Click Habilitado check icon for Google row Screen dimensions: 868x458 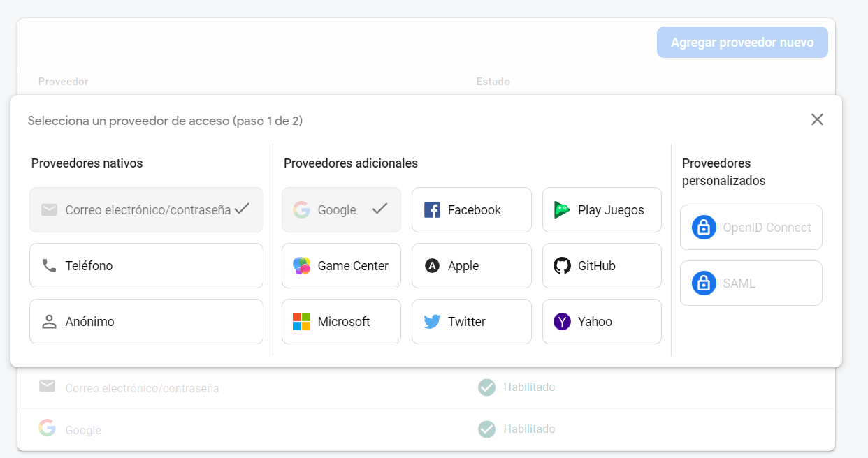(x=486, y=429)
